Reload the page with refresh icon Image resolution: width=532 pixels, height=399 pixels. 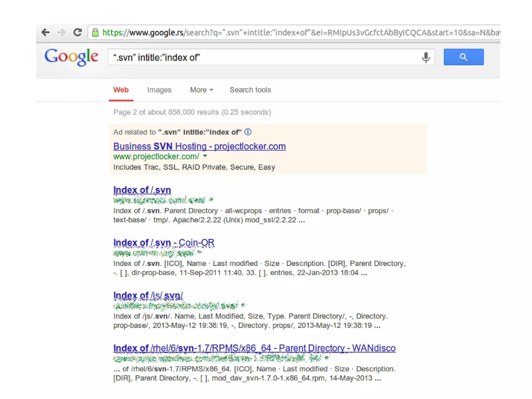click(77, 32)
